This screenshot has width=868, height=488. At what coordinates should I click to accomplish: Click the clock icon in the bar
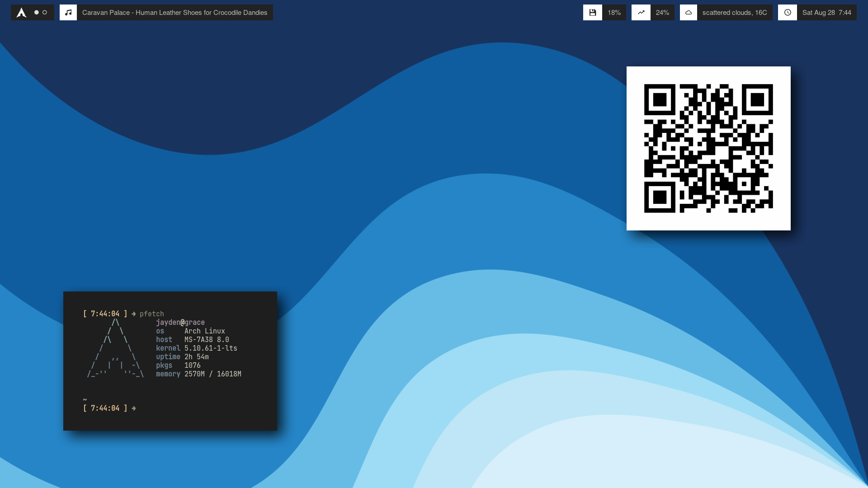tap(787, 13)
